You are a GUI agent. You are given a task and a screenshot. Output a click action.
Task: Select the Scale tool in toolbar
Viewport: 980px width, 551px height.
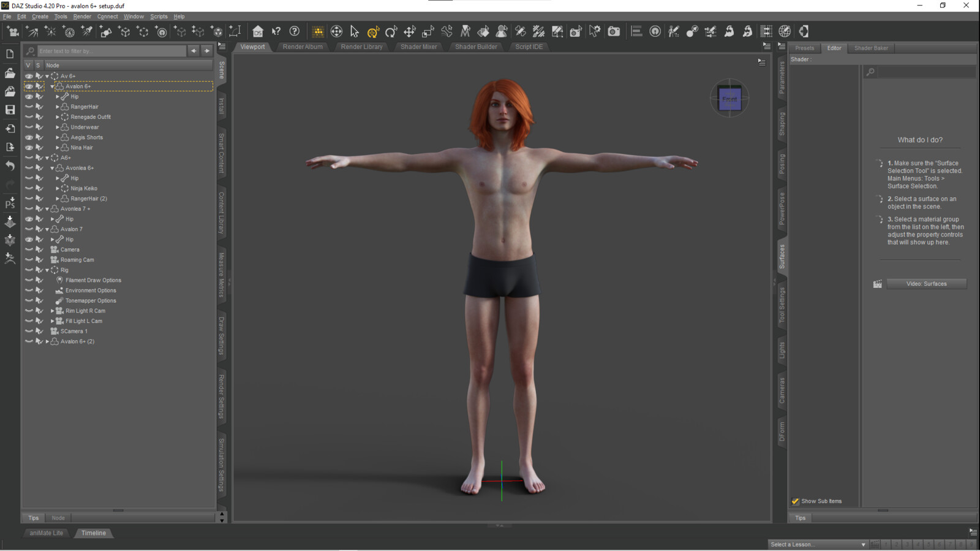[x=428, y=31]
